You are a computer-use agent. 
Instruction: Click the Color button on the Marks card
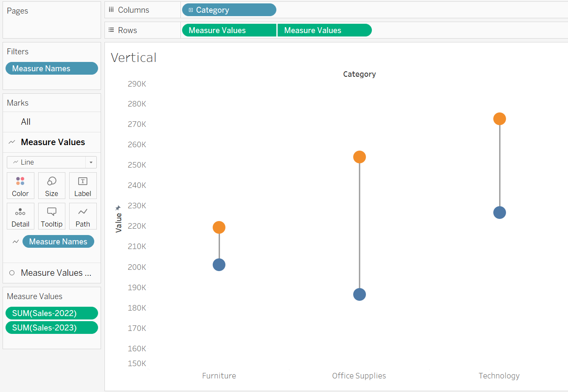pos(20,185)
